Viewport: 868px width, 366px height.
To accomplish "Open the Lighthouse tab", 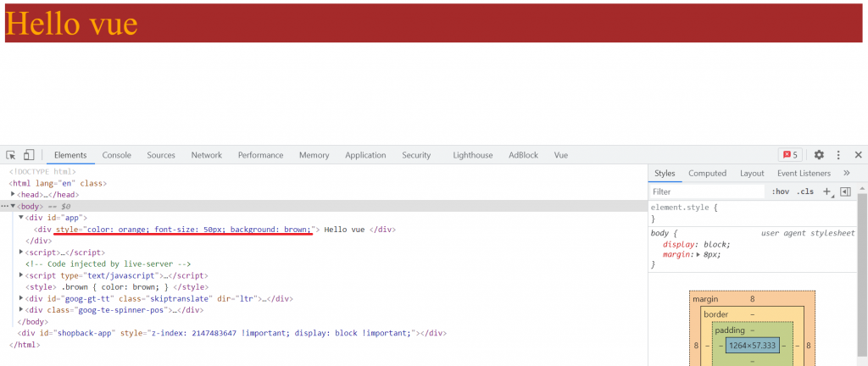I will tap(472, 155).
